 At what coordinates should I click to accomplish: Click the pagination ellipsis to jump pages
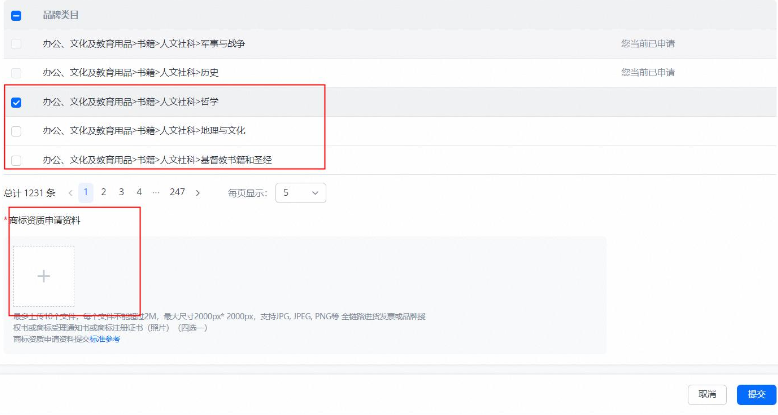point(155,192)
